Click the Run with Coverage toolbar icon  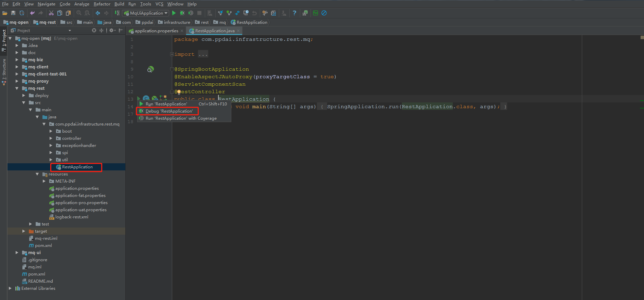coord(191,13)
